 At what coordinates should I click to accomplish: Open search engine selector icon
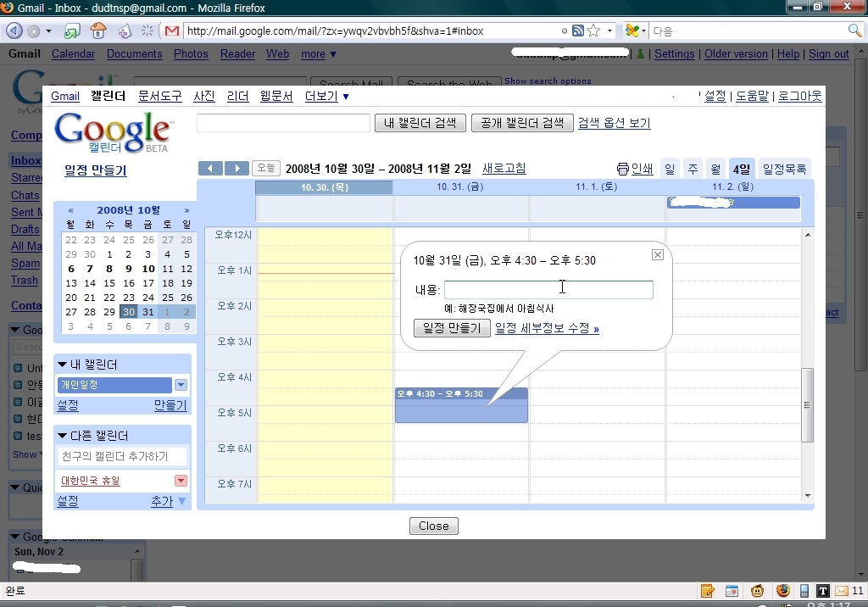(635, 31)
